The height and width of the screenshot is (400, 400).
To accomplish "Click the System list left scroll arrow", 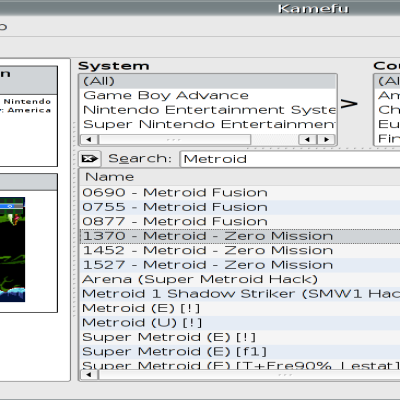I will coord(89,139).
